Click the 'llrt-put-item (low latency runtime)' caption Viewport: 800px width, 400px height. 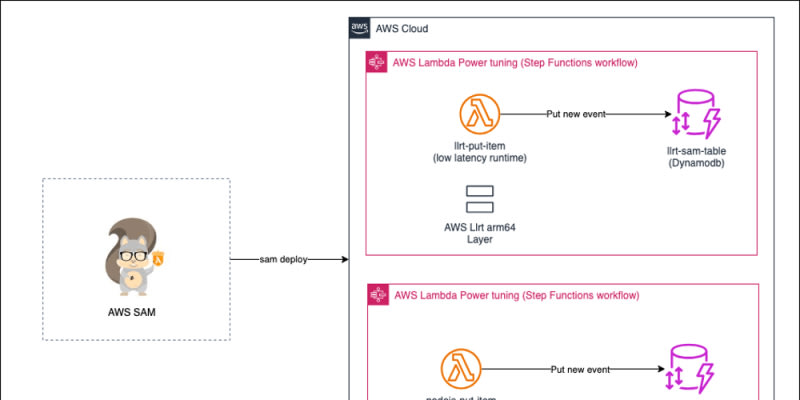pos(480,151)
